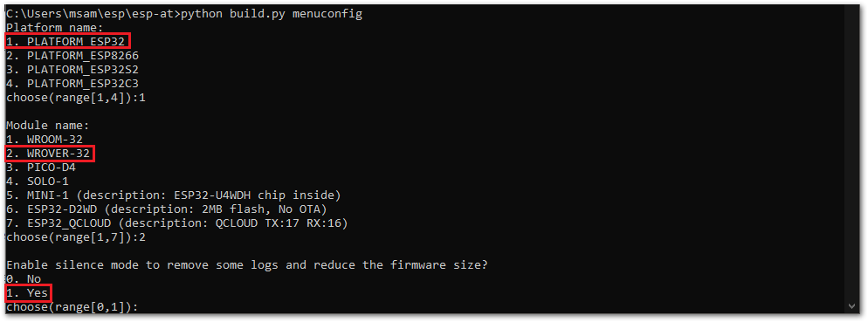Image resolution: width=868 pixels, height=322 pixels.
Task: Click the 'SOLO-1' module line
Action: 38,181
